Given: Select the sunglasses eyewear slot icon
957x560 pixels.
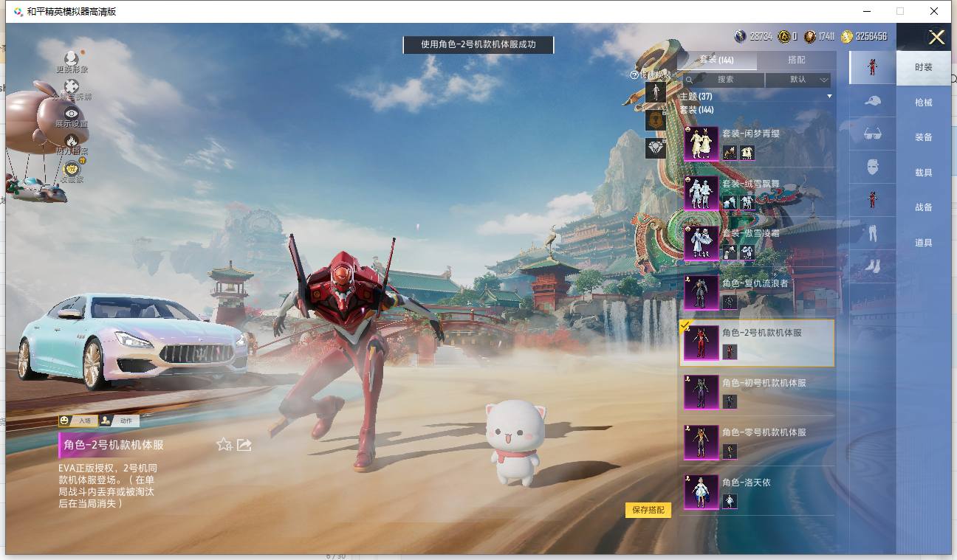Looking at the screenshot, I should pos(872,134).
